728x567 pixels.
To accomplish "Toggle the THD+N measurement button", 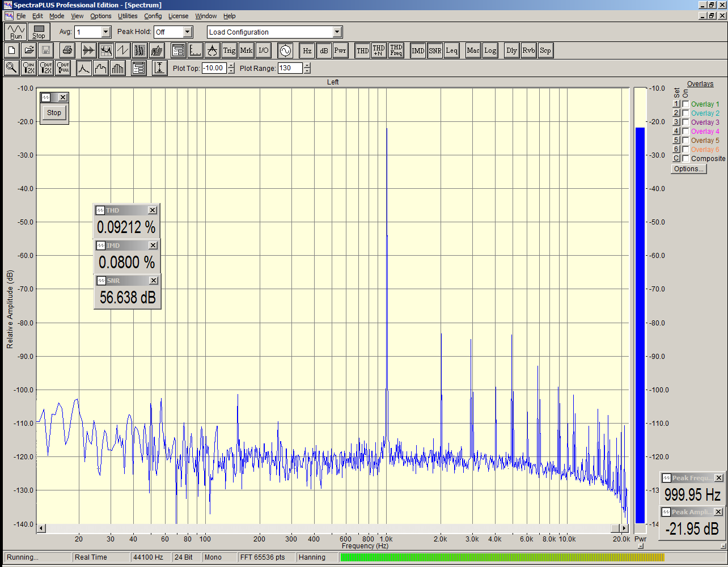I will coord(379,50).
